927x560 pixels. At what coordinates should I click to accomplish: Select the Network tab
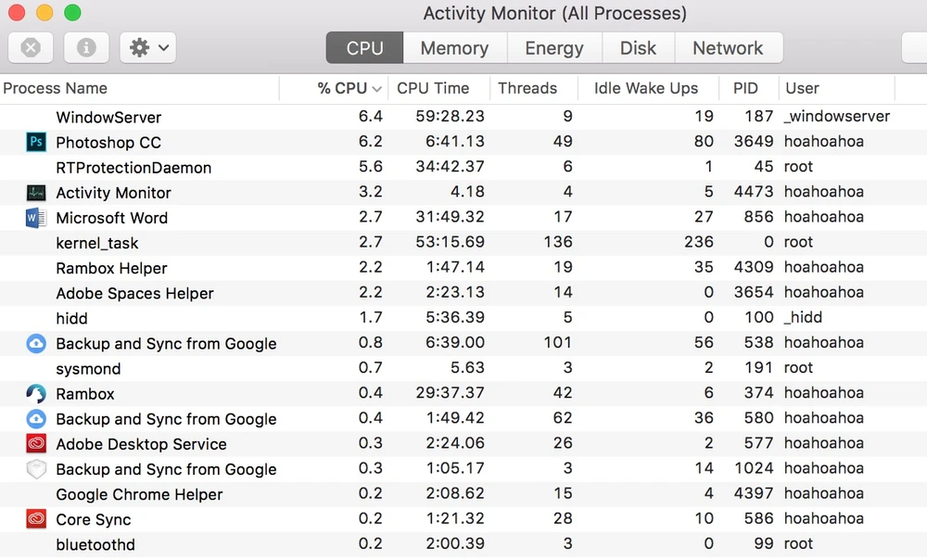728,48
